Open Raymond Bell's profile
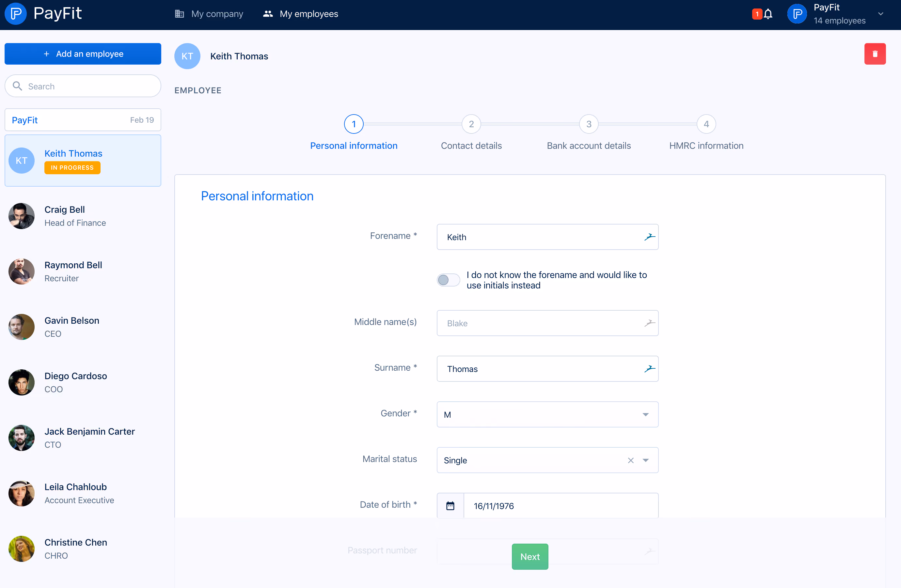Viewport: 901px width, 588px height. click(83, 272)
